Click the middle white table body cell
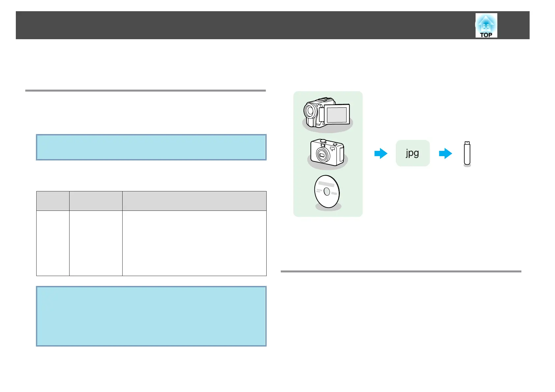Viewport: 555px width, 392px height. (96, 243)
